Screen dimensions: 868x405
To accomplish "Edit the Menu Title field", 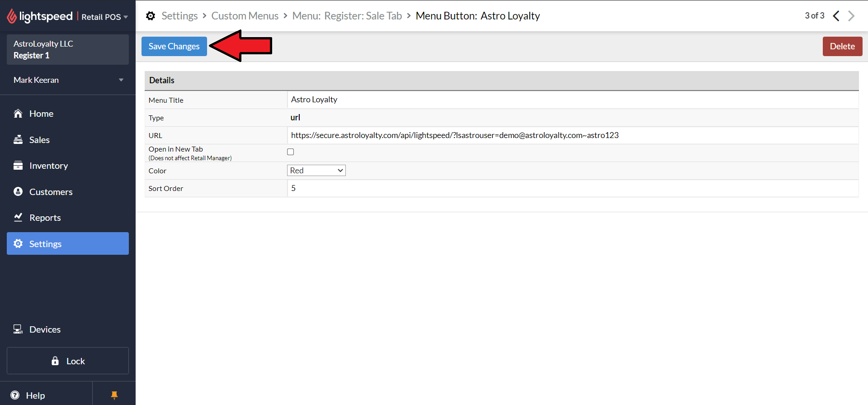I will point(573,100).
